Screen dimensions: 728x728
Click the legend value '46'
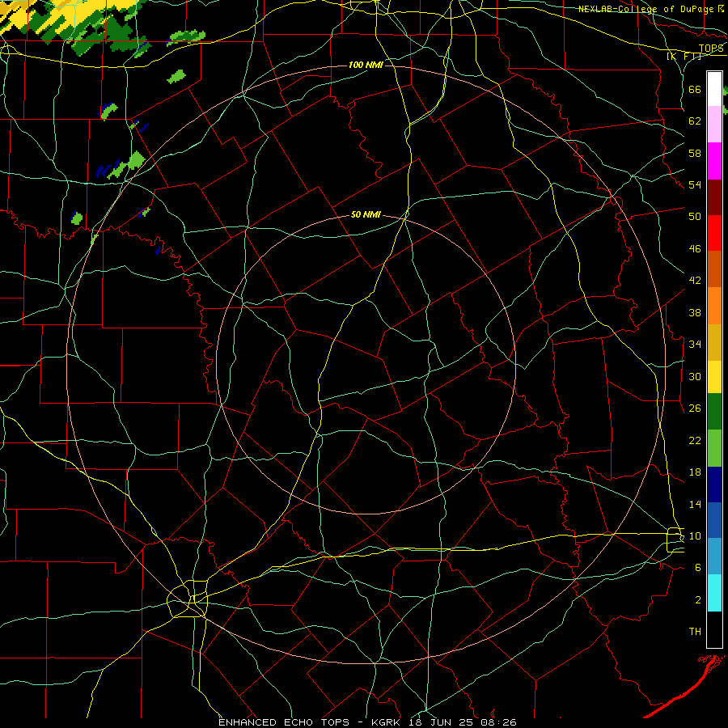(x=695, y=249)
